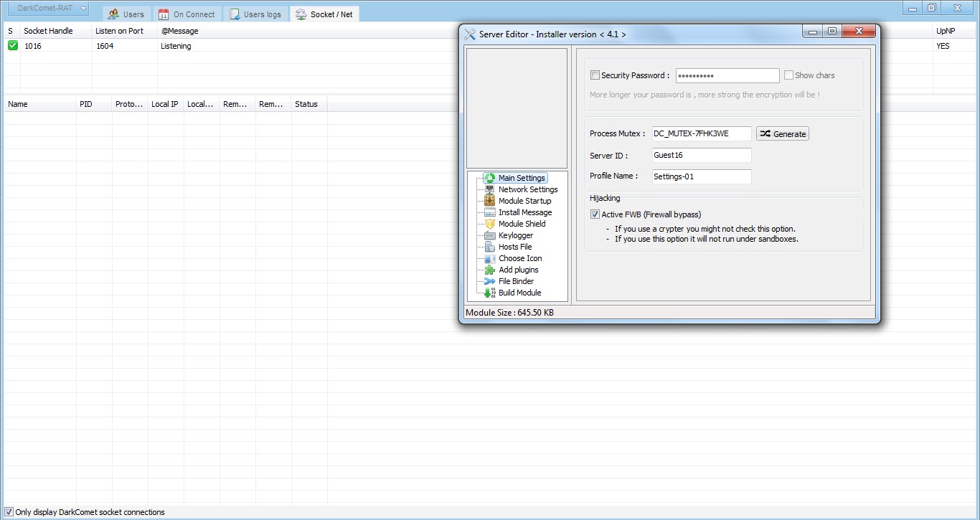Select the Keylogger entry in the tree
The image size is (980, 520).
[516, 235]
